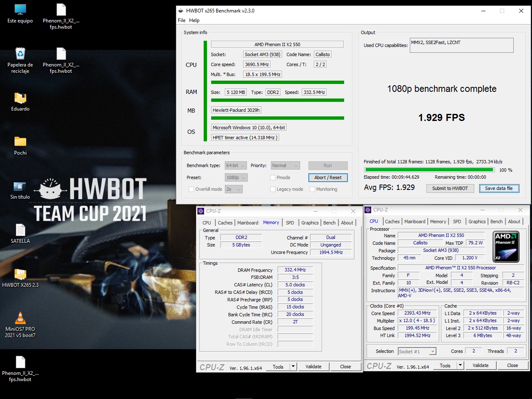532x399 pixels.
Task: Open the Help menu in HWBOT
Action: click(194, 20)
